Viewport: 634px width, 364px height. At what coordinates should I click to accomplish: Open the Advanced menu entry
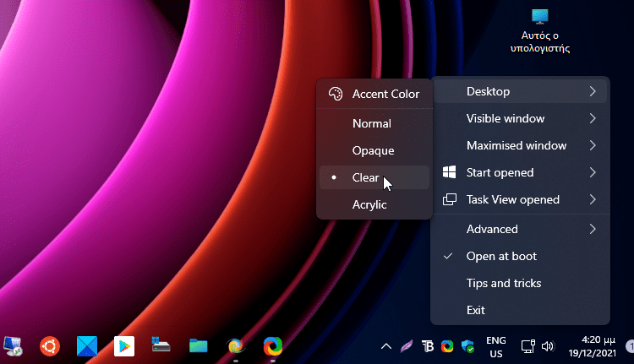520,229
